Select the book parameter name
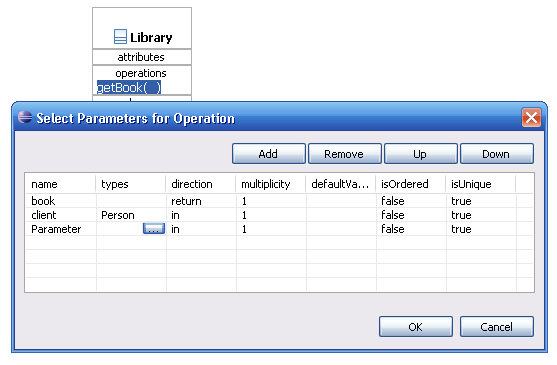Viewport: 557px width, 365px height. (x=43, y=201)
